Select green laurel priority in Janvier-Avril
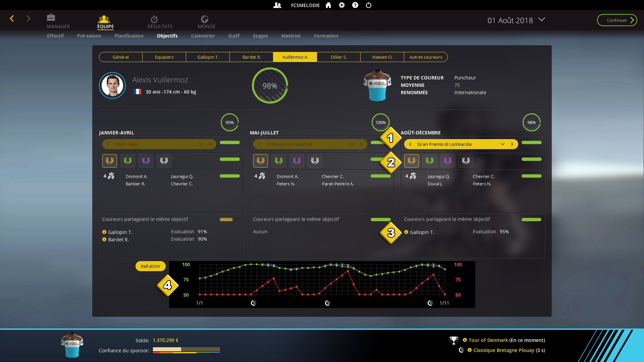The width and height of the screenshot is (644, 362). tap(128, 161)
